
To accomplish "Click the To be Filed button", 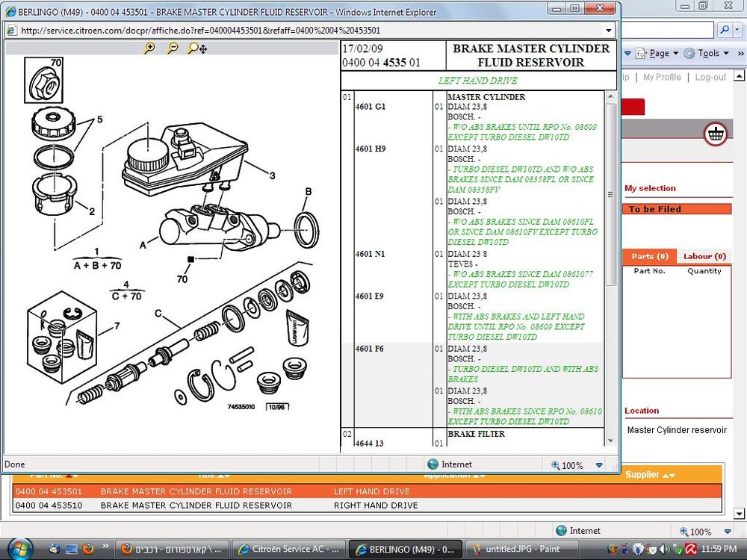I will [x=677, y=209].
